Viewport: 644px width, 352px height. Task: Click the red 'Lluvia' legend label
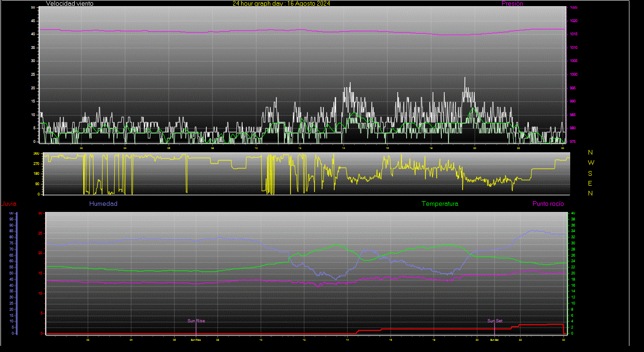pyautogui.click(x=9, y=203)
